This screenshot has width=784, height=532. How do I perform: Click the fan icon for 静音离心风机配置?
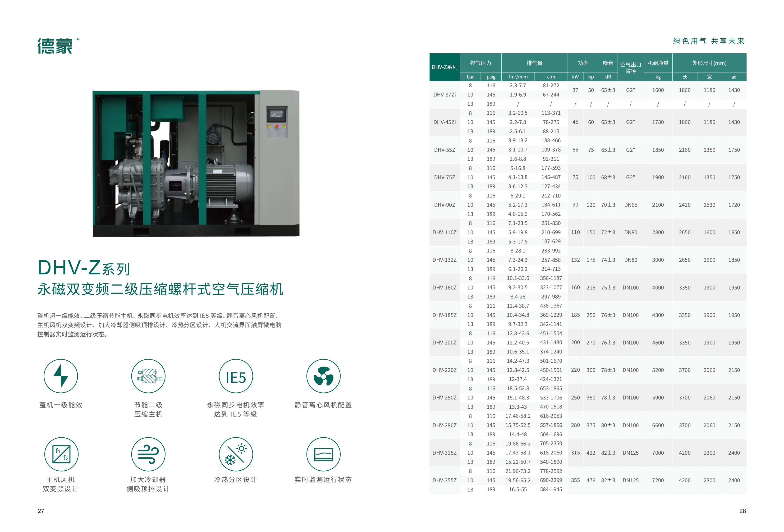(x=324, y=376)
